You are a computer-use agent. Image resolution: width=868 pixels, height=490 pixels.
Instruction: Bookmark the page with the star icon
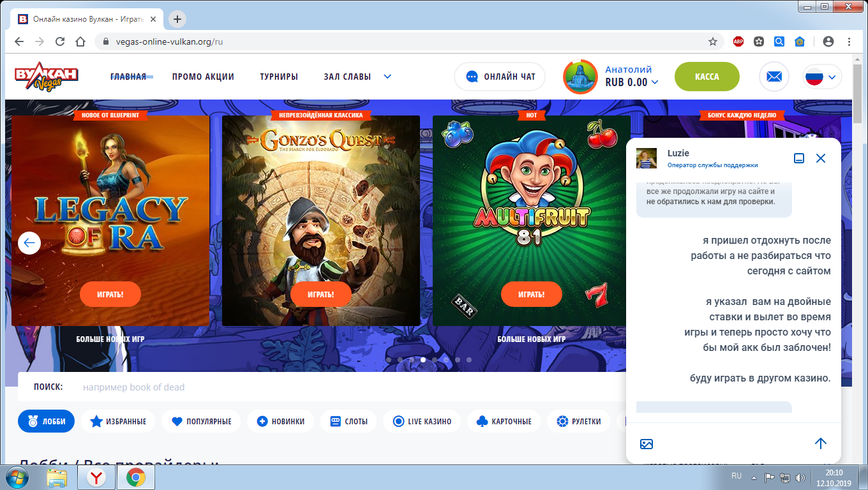[x=713, y=41]
